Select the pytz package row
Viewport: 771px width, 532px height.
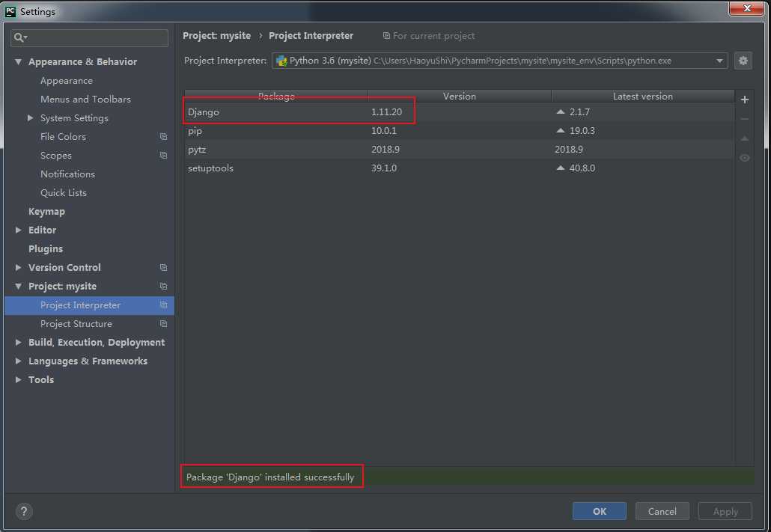pos(460,149)
